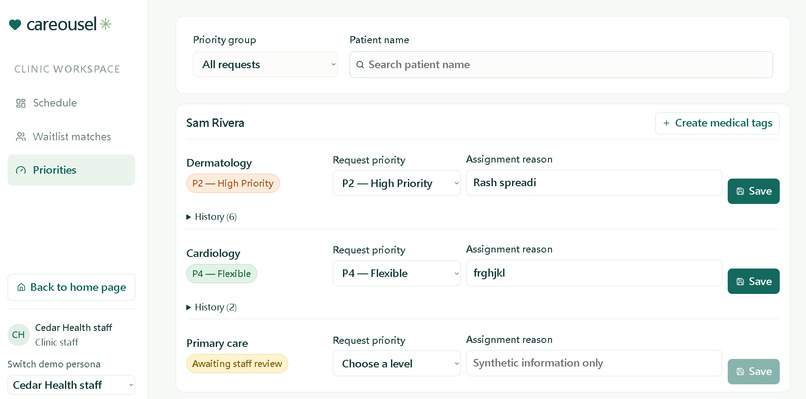806x399 pixels.
Task: Click the floppy disk icon on Primary care Save
Action: [x=740, y=372]
